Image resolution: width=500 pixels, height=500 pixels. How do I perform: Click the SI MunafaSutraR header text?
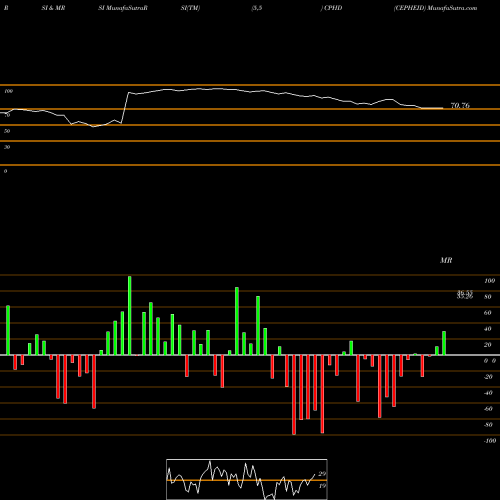123,8
